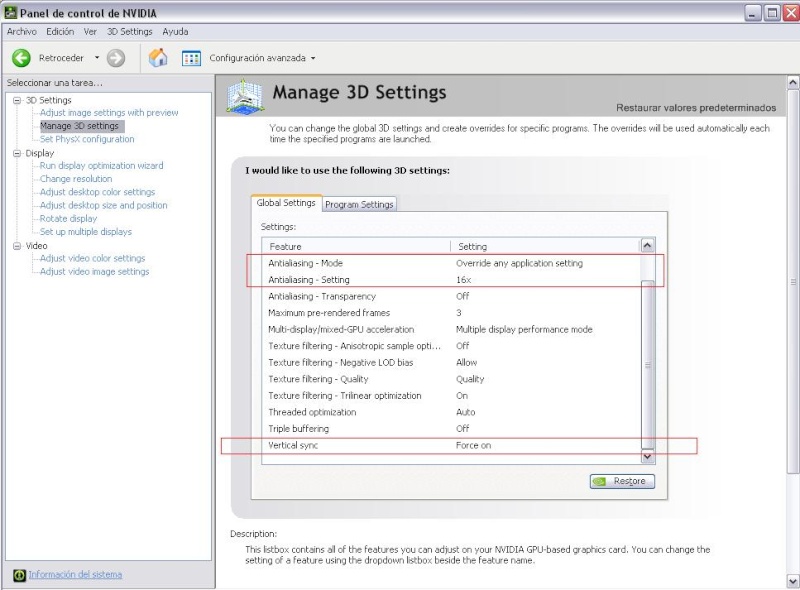800x590 pixels.
Task: Select the Vertical sync row
Action: [x=452, y=446]
